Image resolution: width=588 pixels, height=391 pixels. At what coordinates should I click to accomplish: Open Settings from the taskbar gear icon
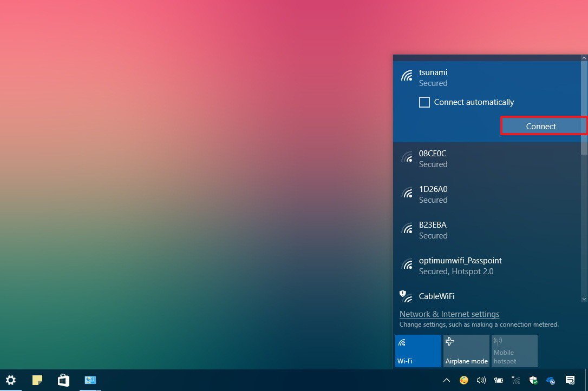[x=11, y=380]
